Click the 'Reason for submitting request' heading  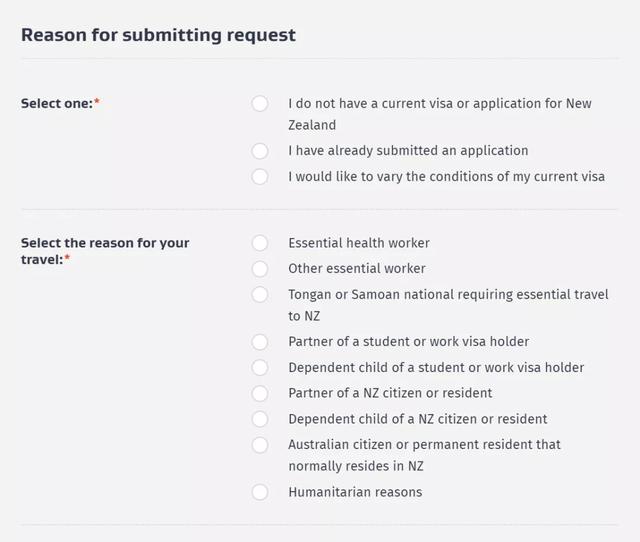pyautogui.click(x=158, y=35)
